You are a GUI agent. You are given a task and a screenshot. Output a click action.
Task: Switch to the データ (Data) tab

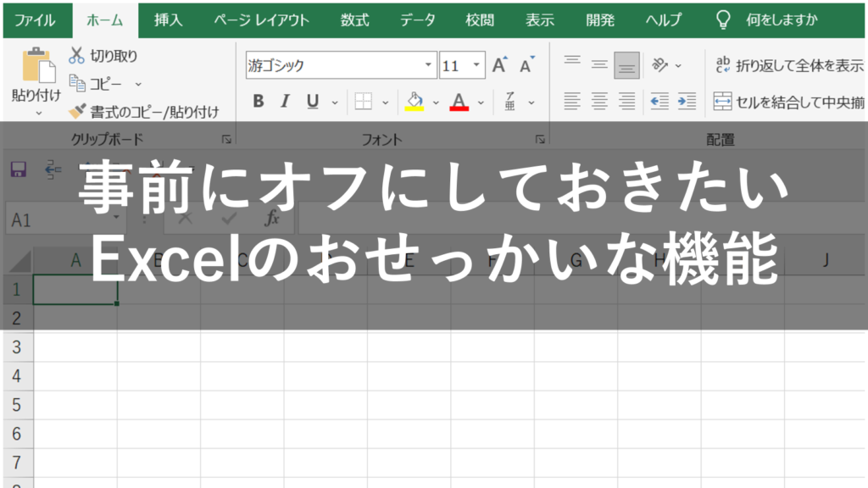point(418,20)
